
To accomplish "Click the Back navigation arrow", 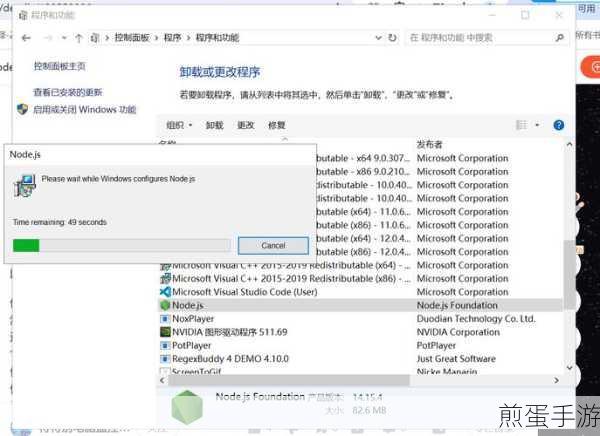I will click(26, 38).
